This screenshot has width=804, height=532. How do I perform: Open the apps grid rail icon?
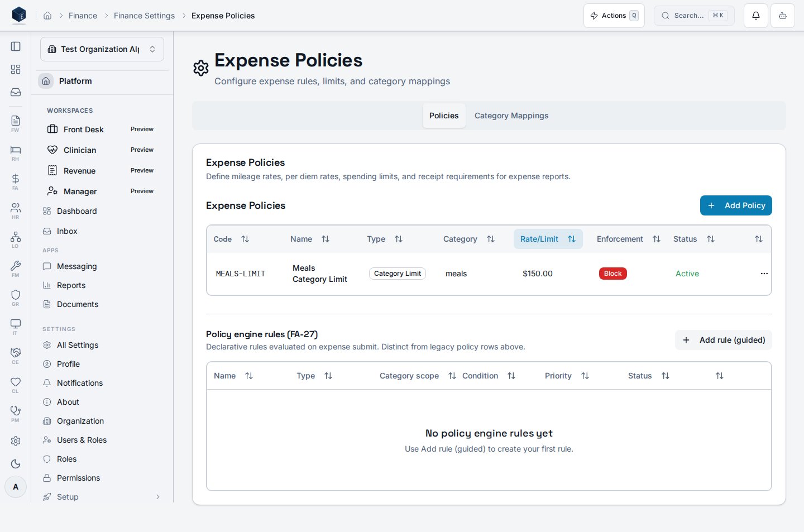(16, 69)
